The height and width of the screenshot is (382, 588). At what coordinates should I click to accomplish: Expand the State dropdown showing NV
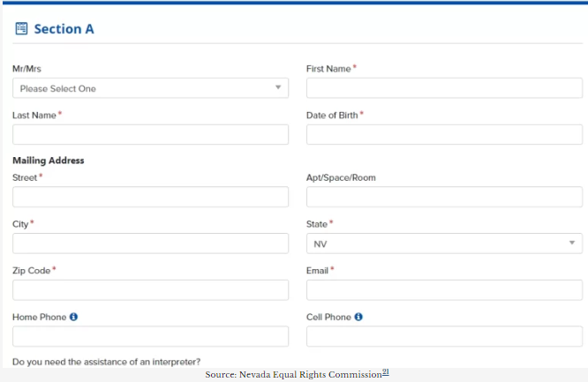pyautogui.click(x=444, y=243)
